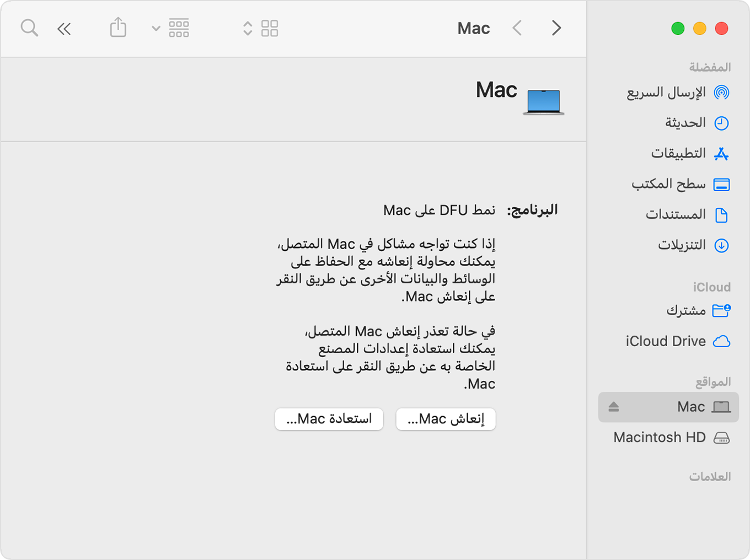The width and height of the screenshot is (750, 560).
Task: Select the icon view grid button
Action: 270,28
